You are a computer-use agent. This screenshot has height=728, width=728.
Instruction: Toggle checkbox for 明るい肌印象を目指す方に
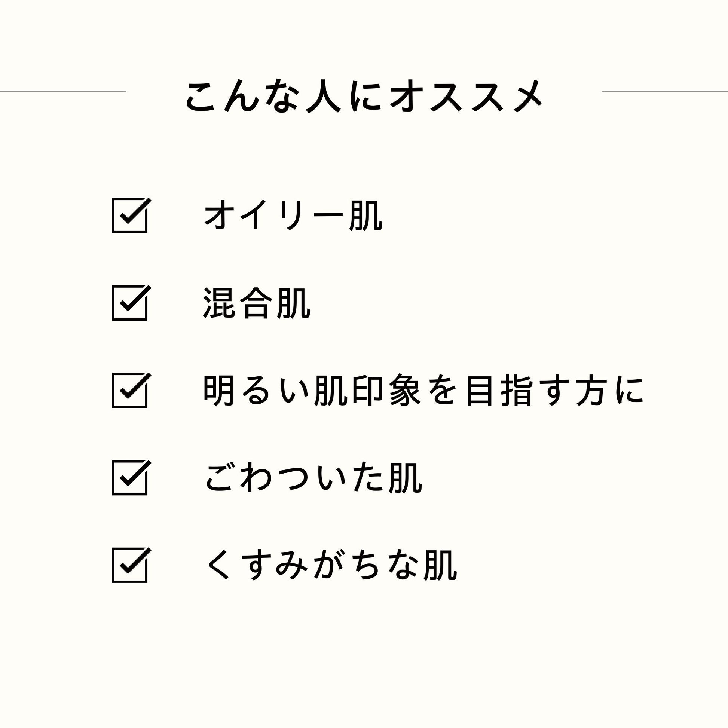click(129, 391)
